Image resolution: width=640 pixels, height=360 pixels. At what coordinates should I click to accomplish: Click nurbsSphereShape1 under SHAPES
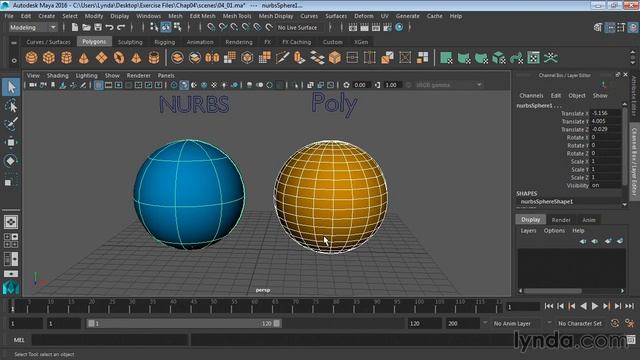point(547,202)
